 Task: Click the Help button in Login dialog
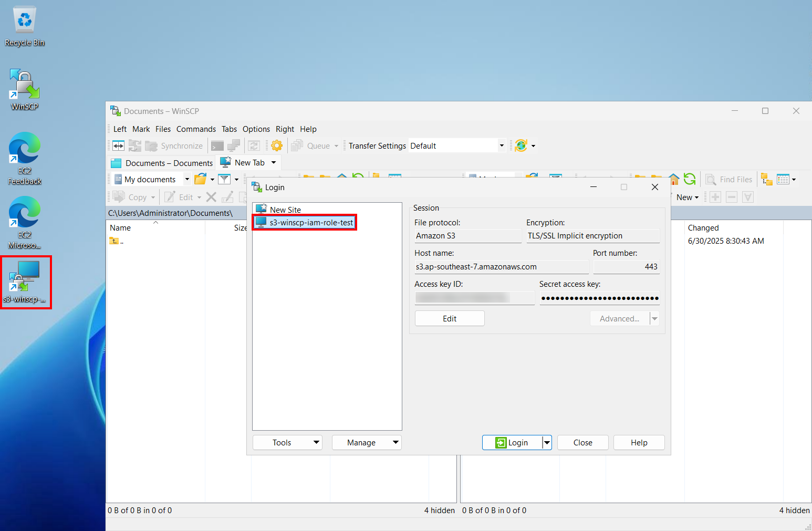coord(639,442)
